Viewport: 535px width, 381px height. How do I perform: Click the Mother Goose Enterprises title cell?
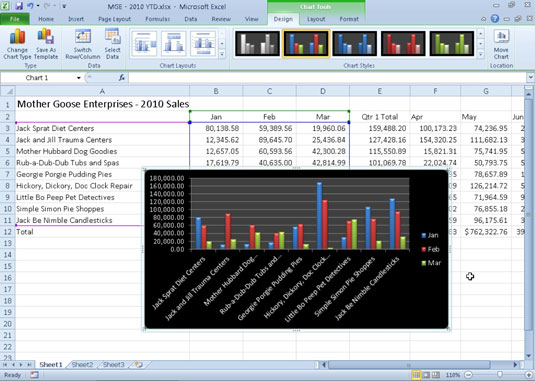(x=103, y=104)
